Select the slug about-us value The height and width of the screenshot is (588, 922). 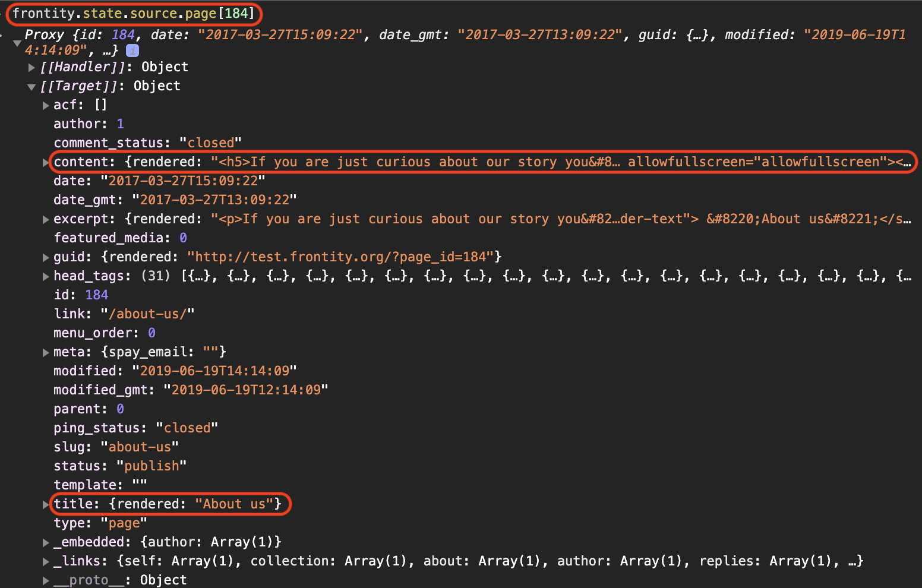click(140, 447)
